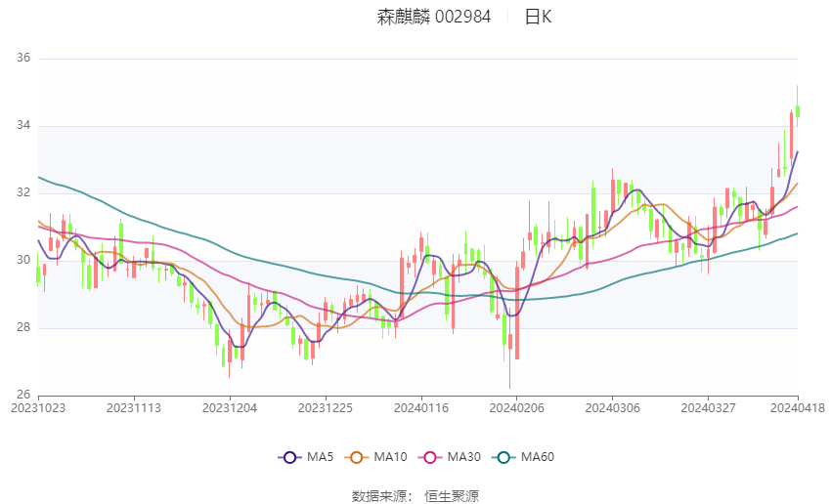Select the 日K period label

539,17
